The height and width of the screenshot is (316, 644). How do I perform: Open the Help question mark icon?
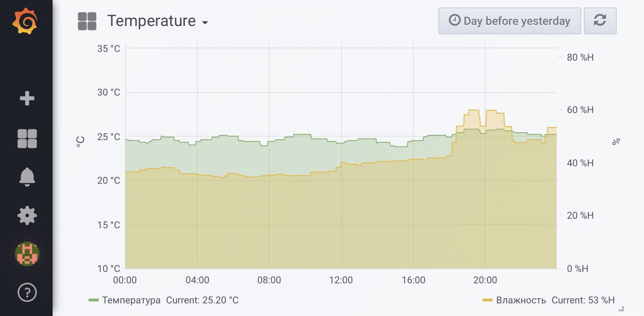pyautogui.click(x=27, y=292)
